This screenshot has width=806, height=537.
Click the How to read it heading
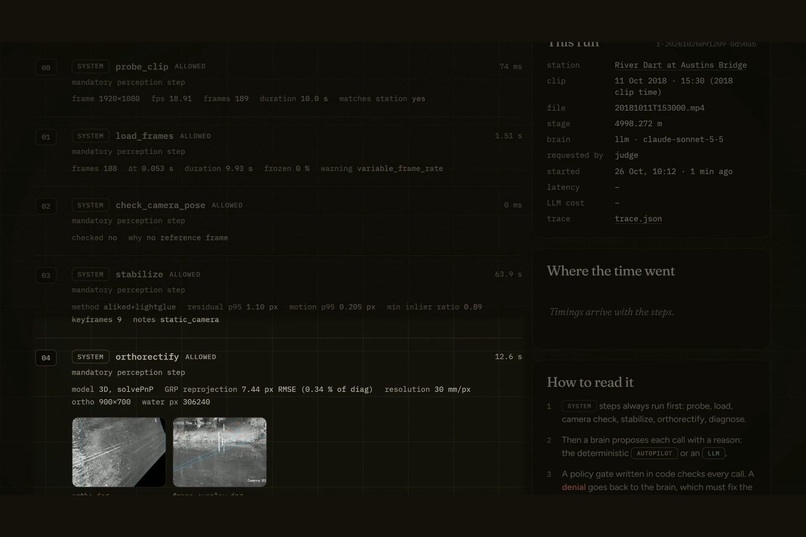pyautogui.click(x=590, y=382)
